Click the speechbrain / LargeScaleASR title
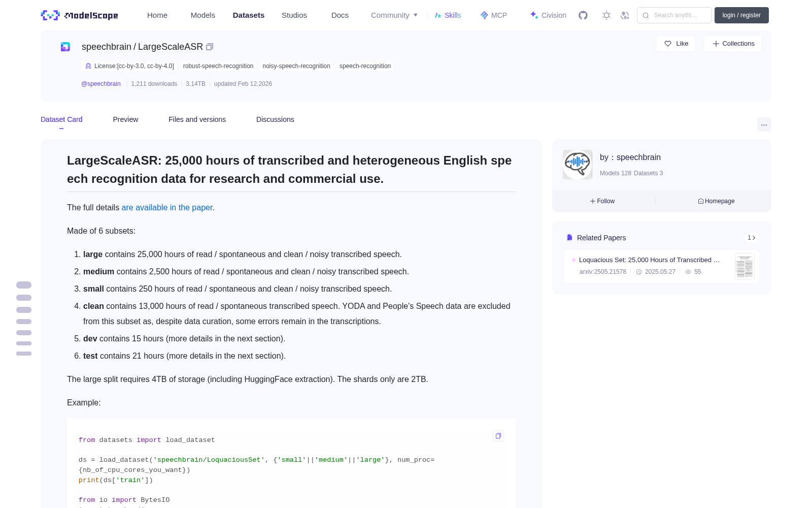The image size is (812, 508). tap(142, 47)
